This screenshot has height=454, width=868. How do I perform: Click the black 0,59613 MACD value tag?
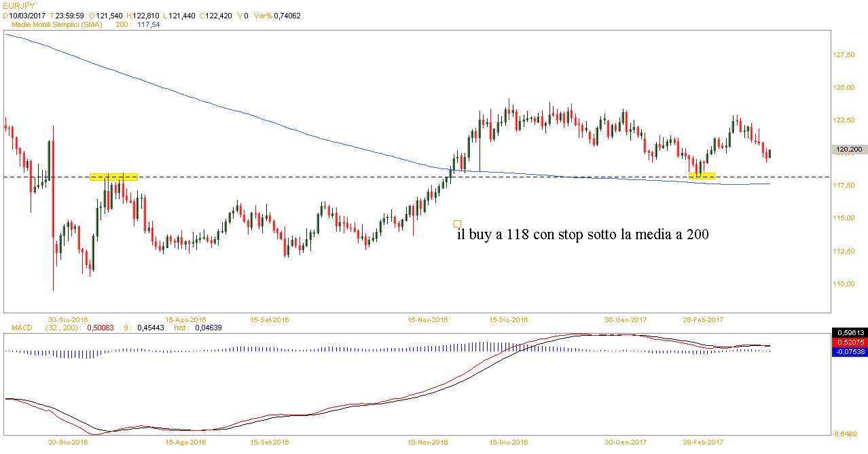tap(849, 332)
